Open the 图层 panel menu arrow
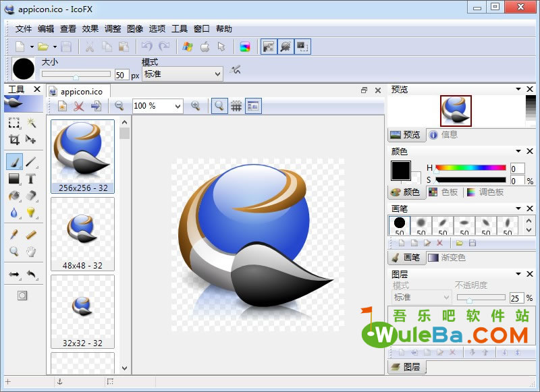This screenshot has width=540, height=392. point(518,274)
